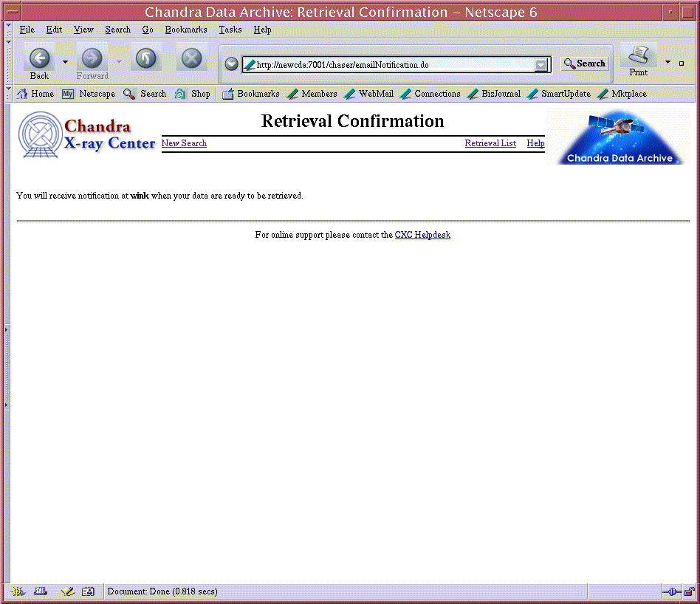Follow the New Search link
Image resolution: width=700 pixels, height=604 pixels.
184,143
